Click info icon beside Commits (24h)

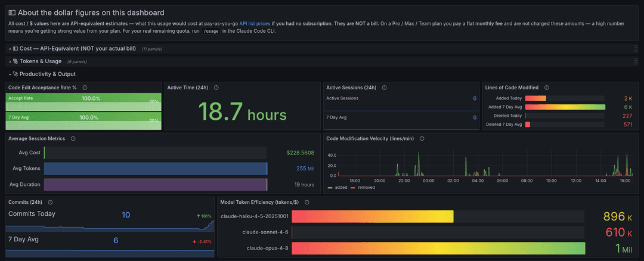50,203
